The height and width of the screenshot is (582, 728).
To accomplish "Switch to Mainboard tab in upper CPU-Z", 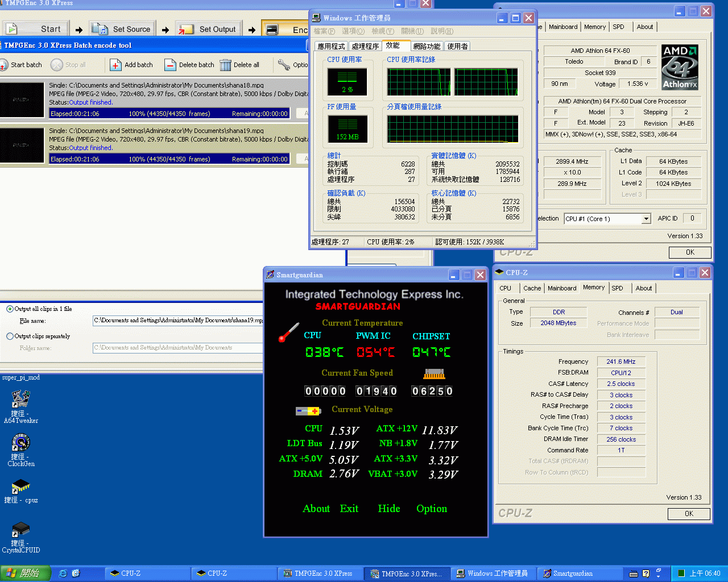I will tap(563, 27).
